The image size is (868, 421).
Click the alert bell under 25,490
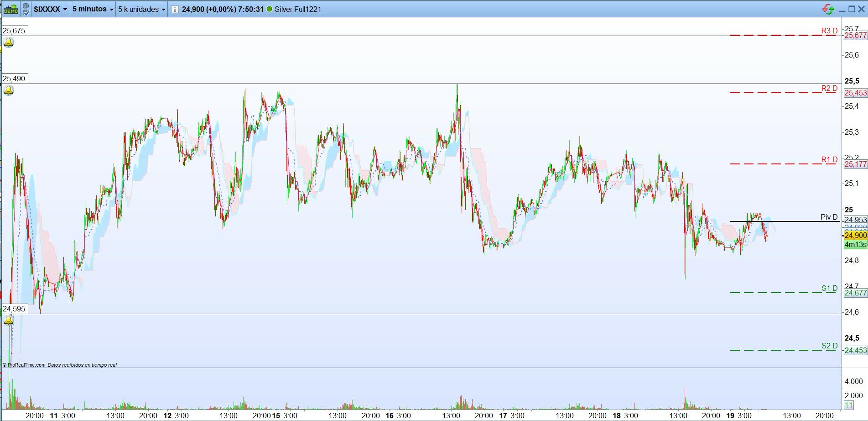(8, 91)
